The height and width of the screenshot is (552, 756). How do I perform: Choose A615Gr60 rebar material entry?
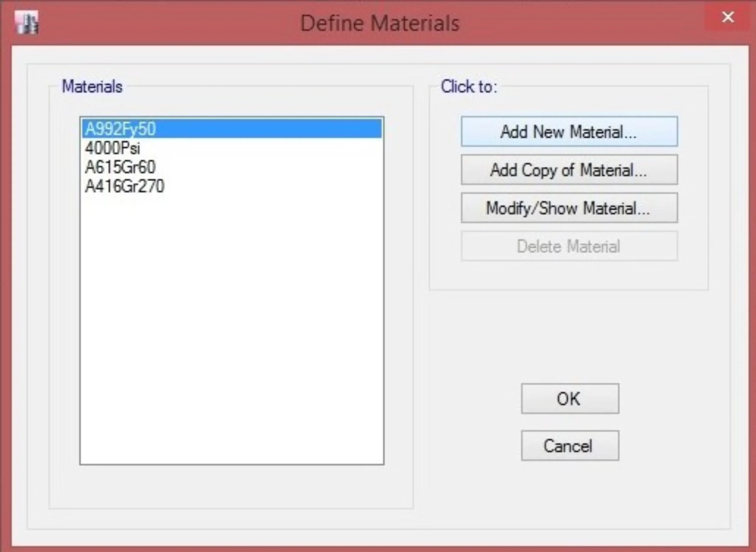pos(120,167)
